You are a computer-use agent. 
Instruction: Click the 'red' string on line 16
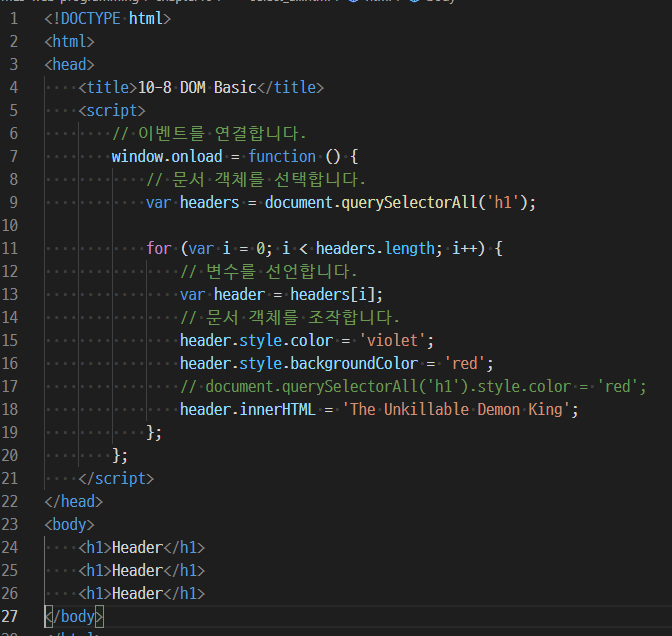(465, 363)
